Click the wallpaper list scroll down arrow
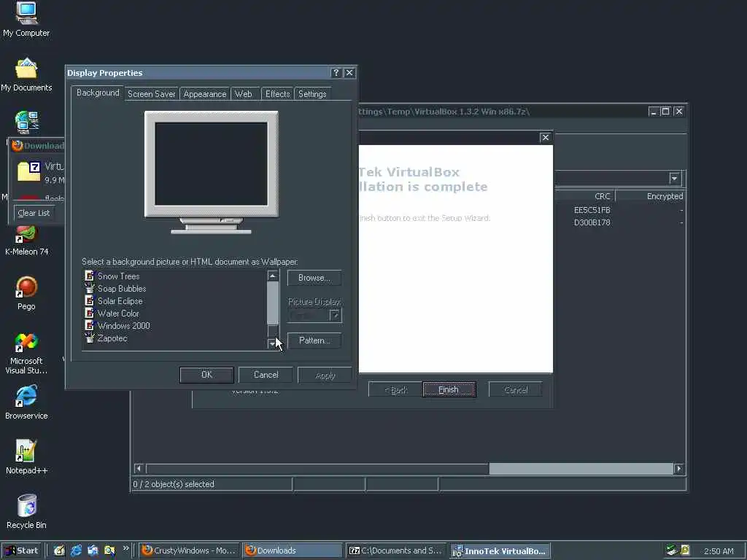Viewport: 747px width, 560px height. (x=273, y=343)
